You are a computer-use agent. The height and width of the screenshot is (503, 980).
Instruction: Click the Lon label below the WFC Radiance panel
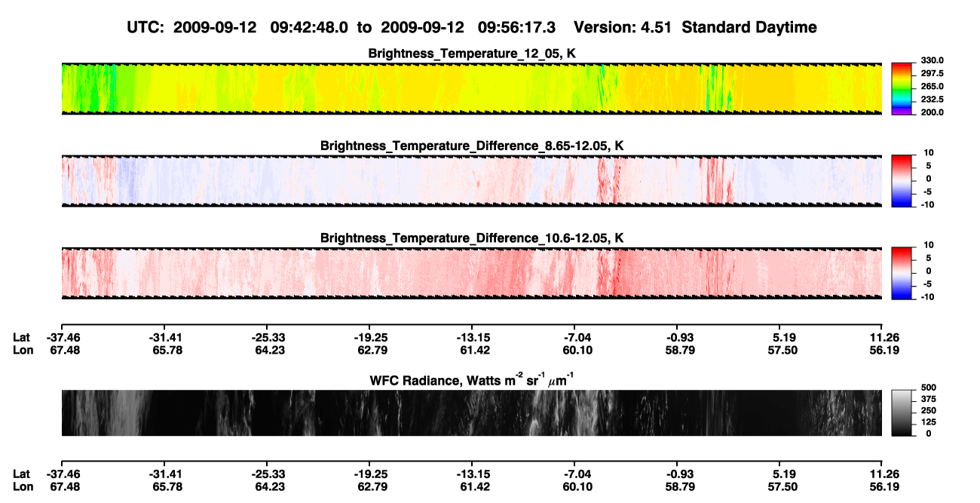(x=23, y=486)
